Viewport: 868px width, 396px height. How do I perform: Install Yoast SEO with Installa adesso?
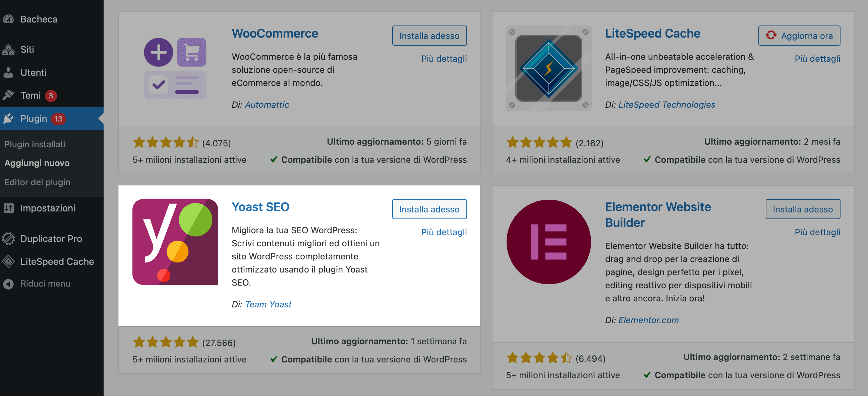coord(429,209)
